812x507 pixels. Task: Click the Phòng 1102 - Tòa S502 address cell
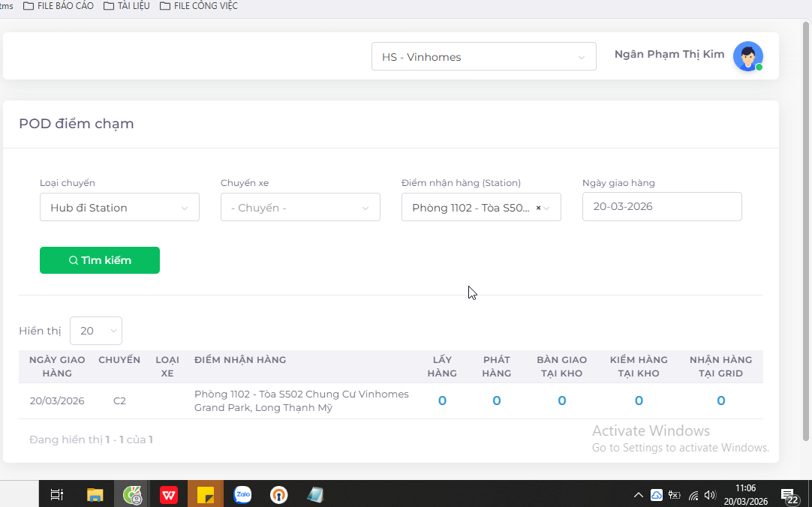click(302, 401)
